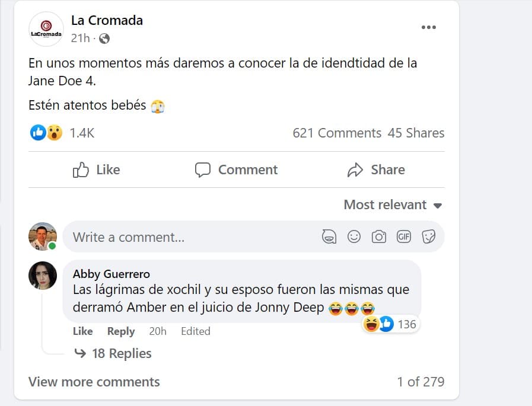Screen dimensions: 532x406
Task: Open the post options three-dot menu
Action: (x=428, y=26)
